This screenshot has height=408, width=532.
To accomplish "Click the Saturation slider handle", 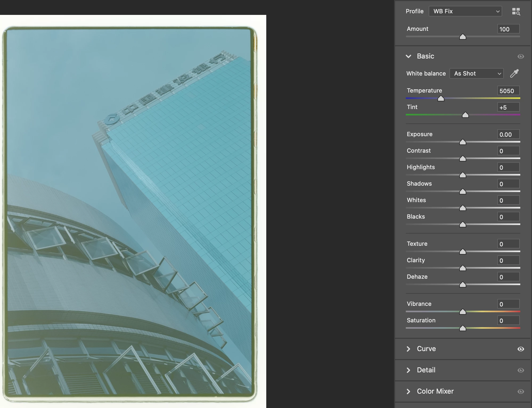I will pyautogui.click(x=463, y=328).
